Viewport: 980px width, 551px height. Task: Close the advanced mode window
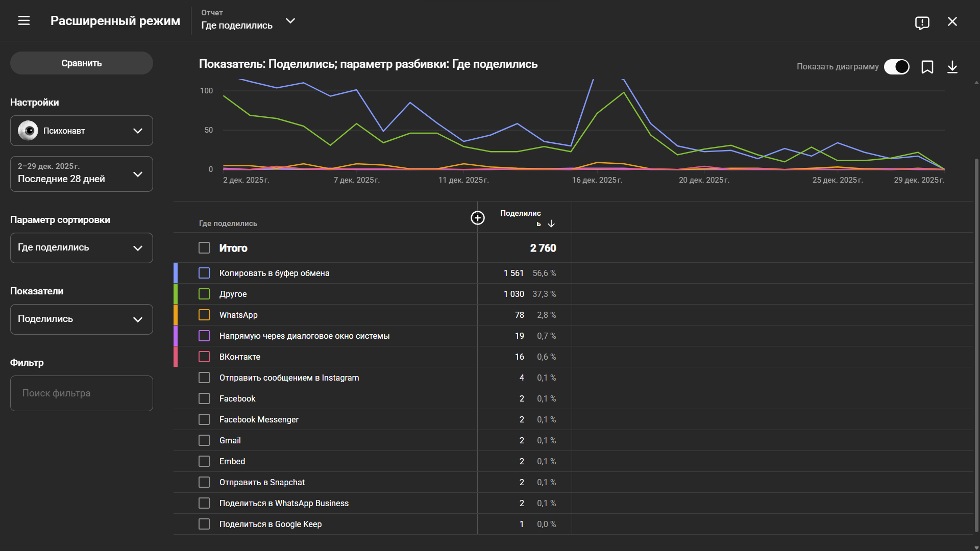click(952, 21)
